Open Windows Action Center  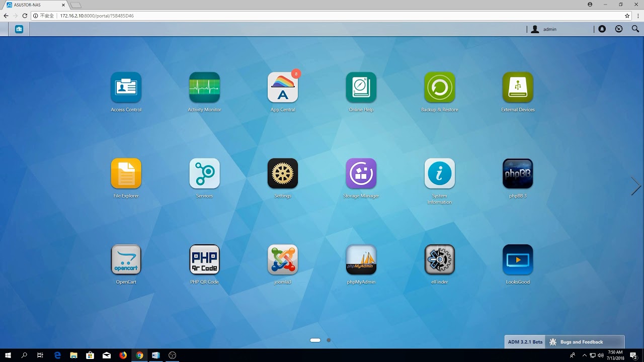click(633, 355)
